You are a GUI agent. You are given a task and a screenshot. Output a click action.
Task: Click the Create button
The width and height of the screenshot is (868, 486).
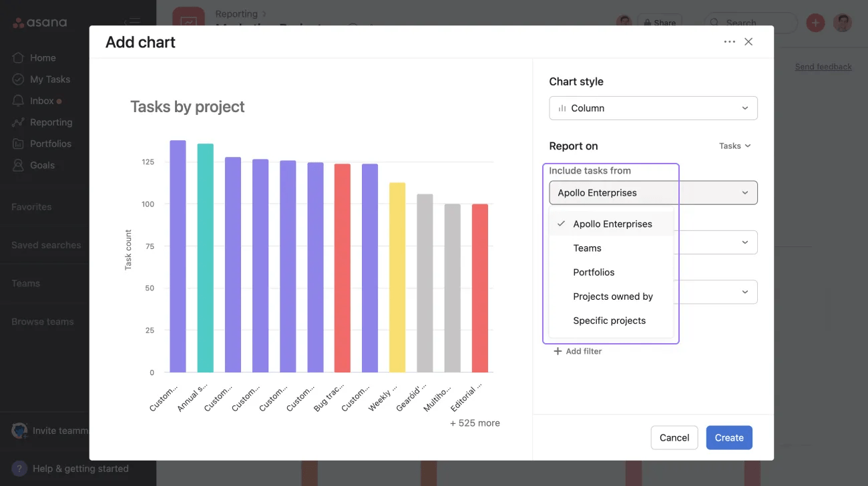(729, 437)
